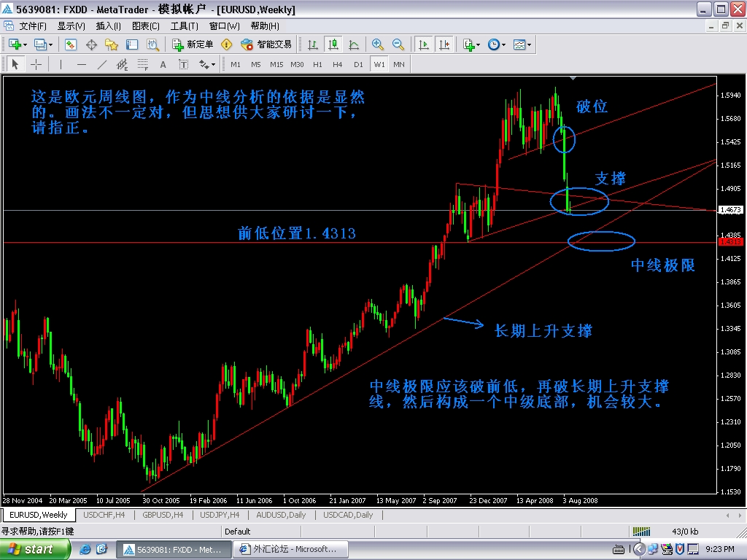Screen dimensions: 747x560
Task: Switch to USDCHF,H4 chart tab
Action: (x=104, y=515)
